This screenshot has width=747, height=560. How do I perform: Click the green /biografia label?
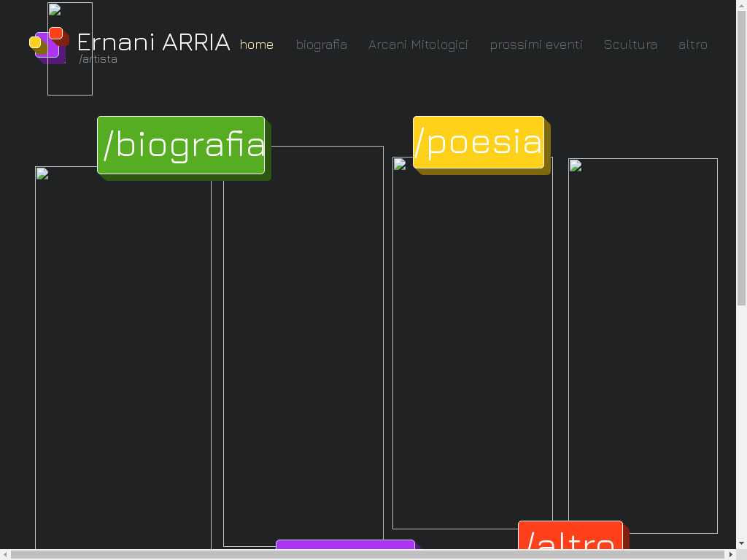(181, 144)
